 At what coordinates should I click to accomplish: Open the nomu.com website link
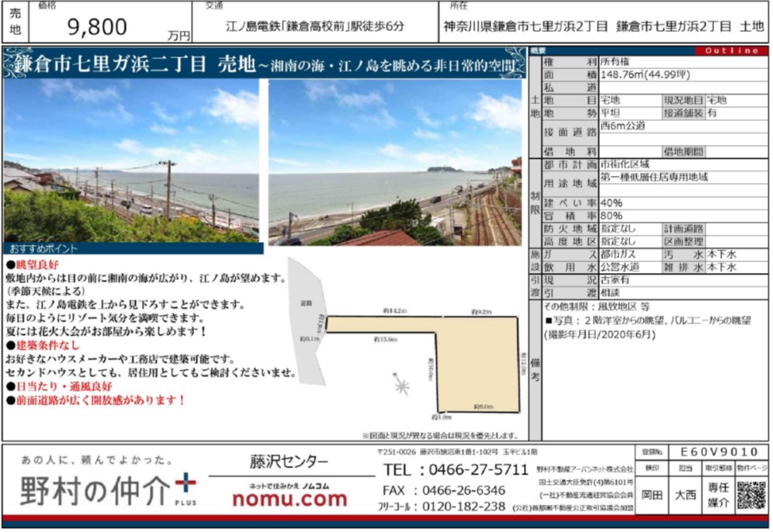point(289,500)
